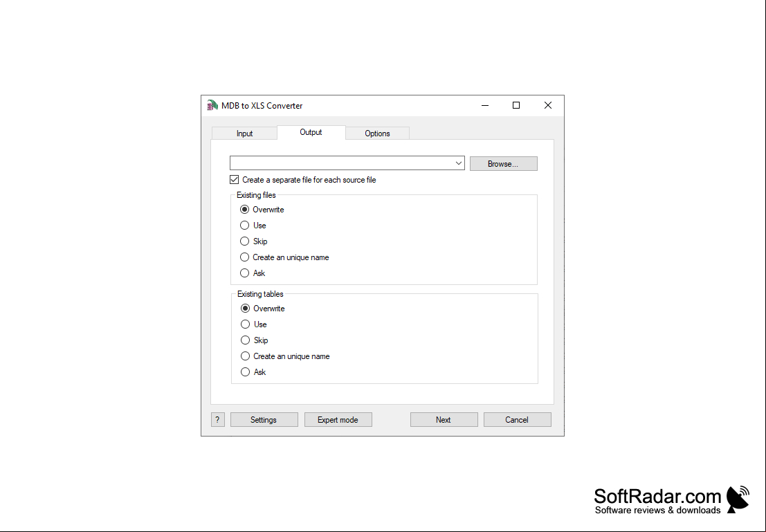Click the MDB to XLS Converter app icon

click(212, 106)
